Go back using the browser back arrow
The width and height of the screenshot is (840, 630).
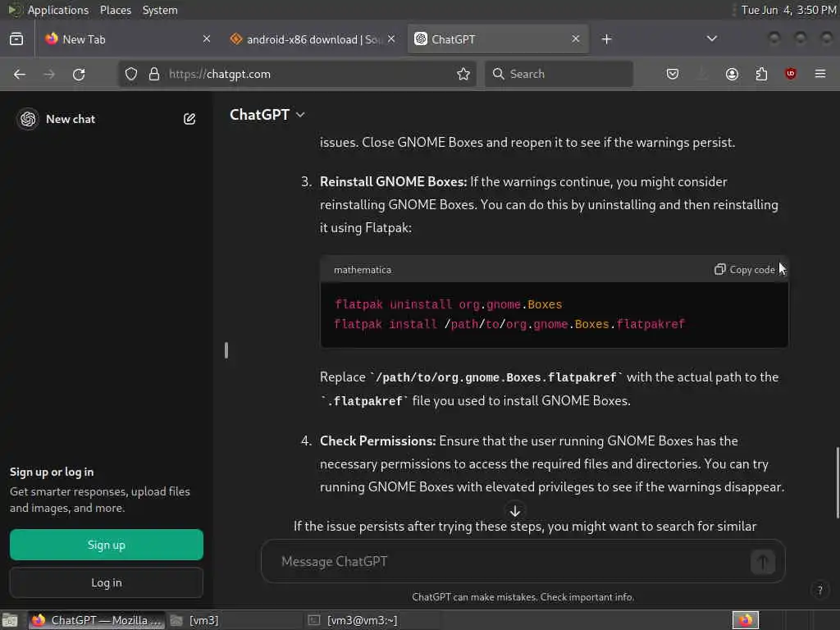point(20,74)
